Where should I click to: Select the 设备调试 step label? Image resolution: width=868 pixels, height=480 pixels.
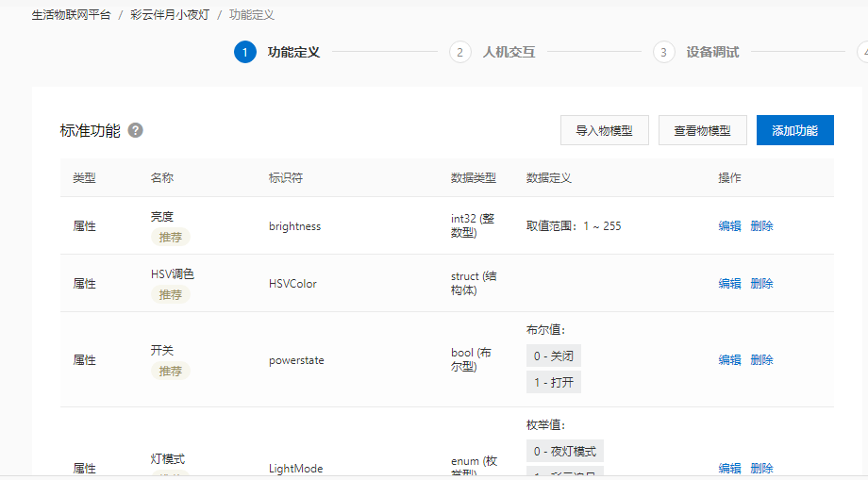pos(712,53)
